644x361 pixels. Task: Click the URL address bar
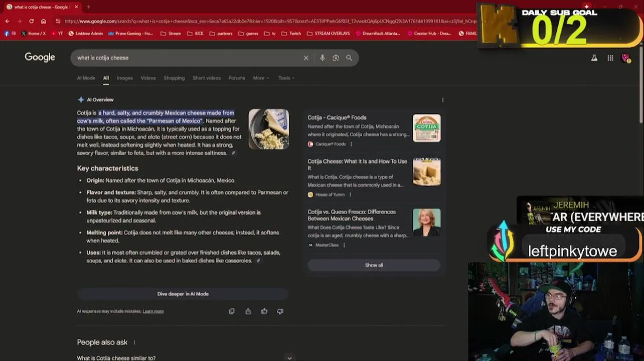point(270,21)
